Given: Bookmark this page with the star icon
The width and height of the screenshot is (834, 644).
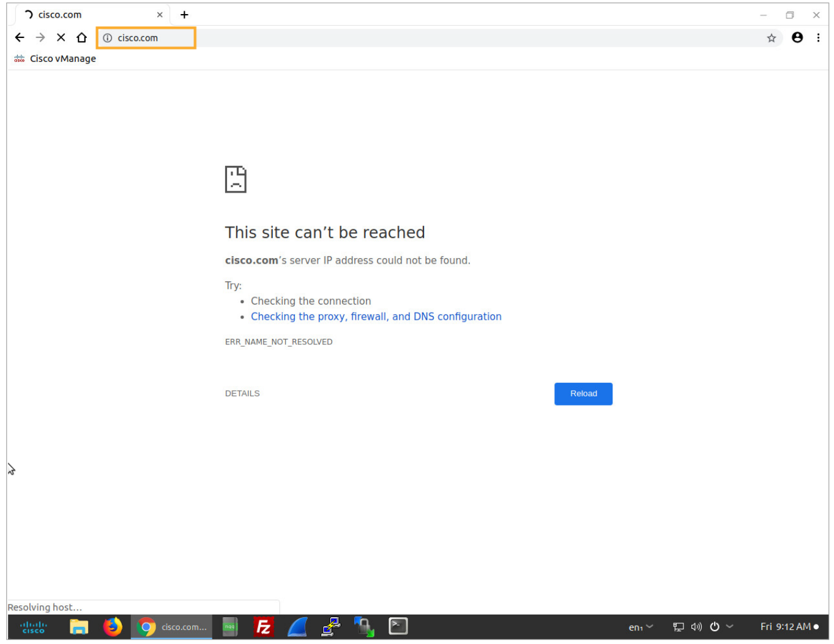Looking at the screenshot, I should pyautogui.click(x=771, y=38).
